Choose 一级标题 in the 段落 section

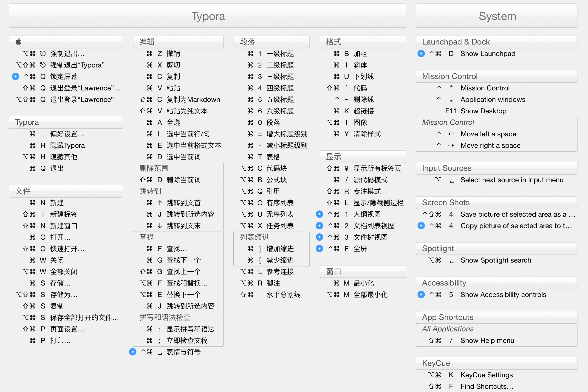click(271, 53)
